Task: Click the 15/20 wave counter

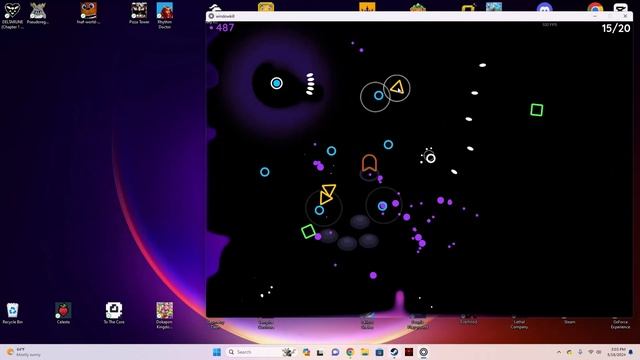Action: (x=616, y=28)
